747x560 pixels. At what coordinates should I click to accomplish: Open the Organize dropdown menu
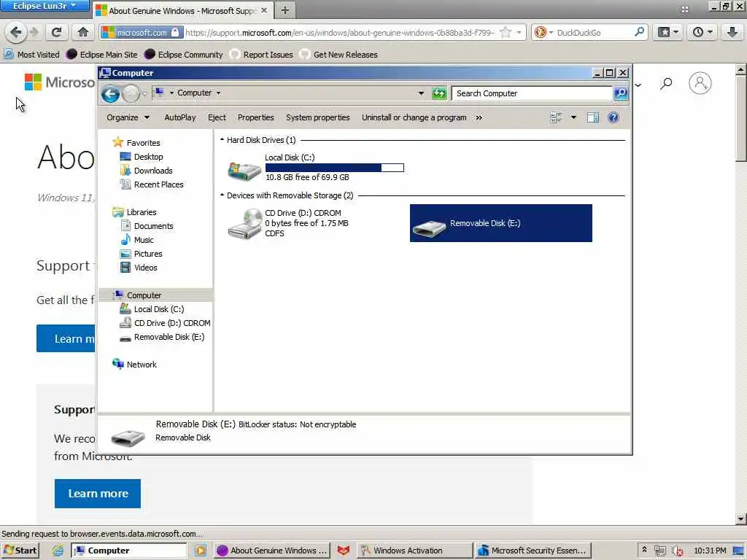point(128,117)
